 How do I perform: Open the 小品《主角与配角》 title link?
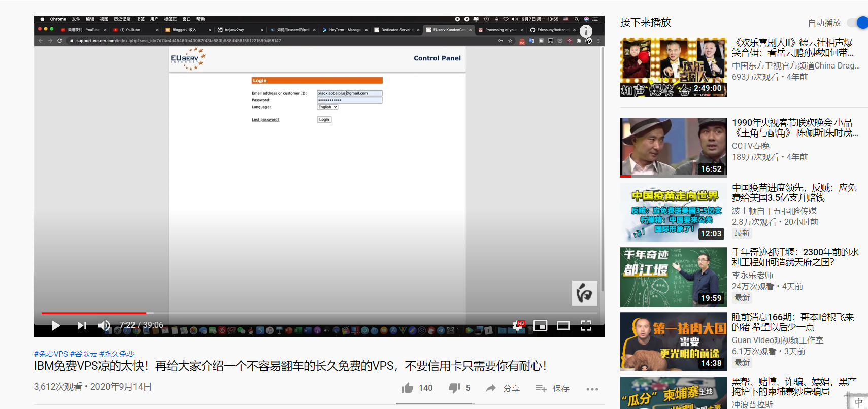click(795, 128)
